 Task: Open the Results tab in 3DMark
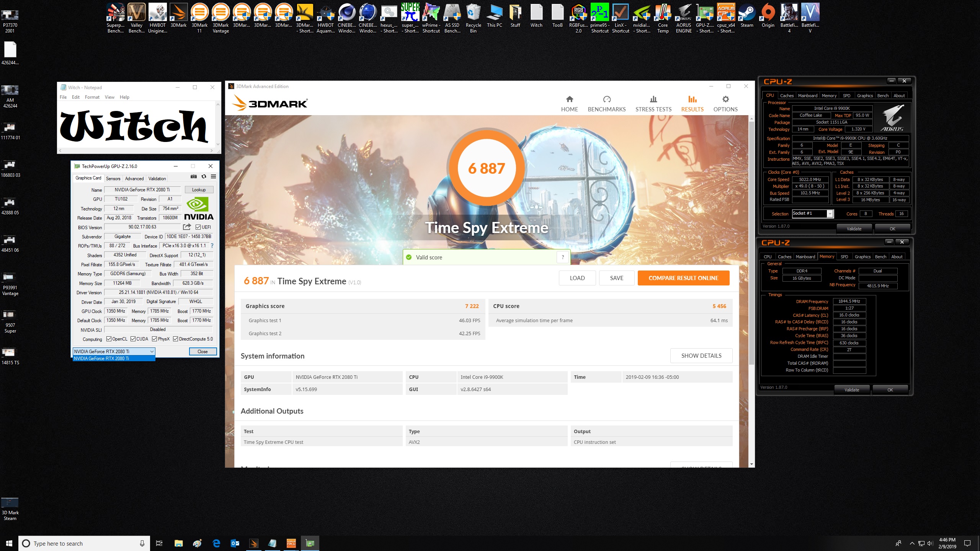692,104
